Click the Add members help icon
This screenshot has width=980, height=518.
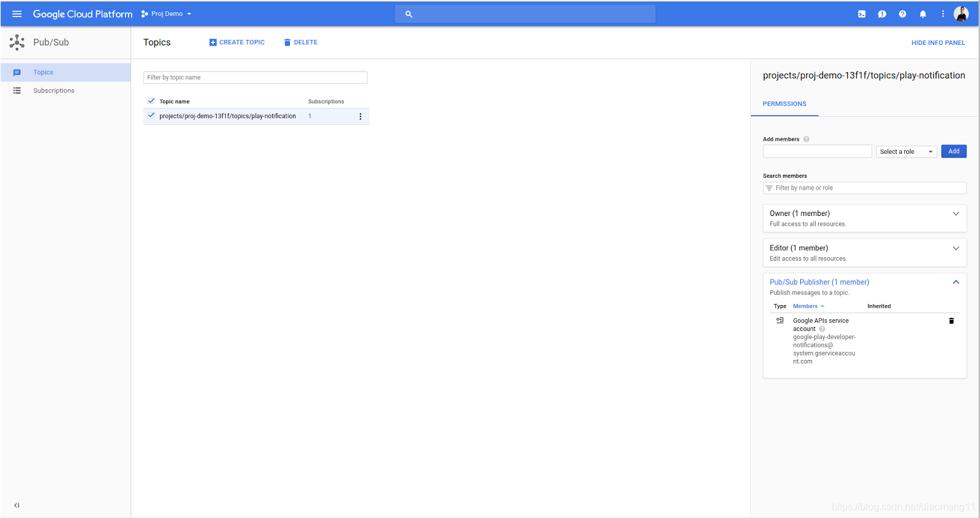tap(806, 139)
